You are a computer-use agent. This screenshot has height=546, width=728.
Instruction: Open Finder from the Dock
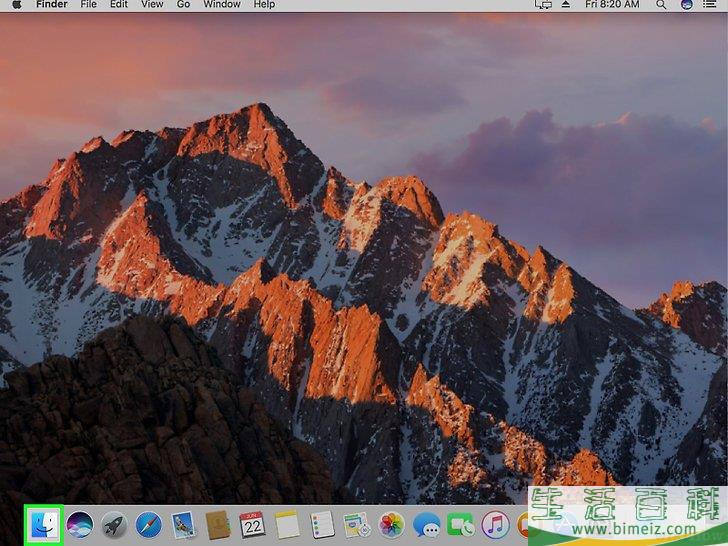point(44,524)
